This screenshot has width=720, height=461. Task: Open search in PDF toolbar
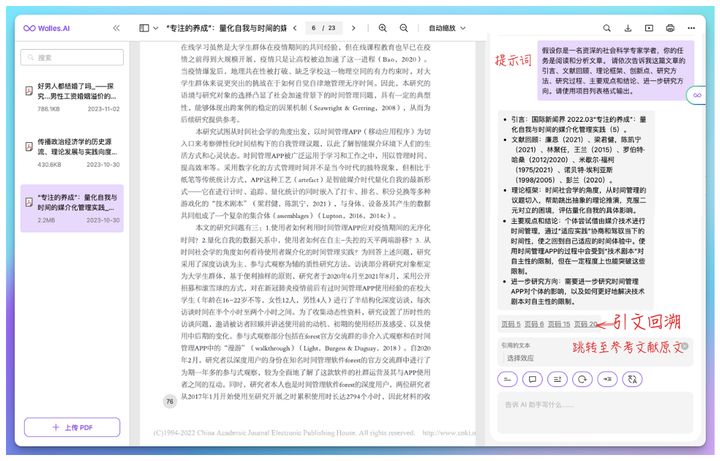pos(607,28)
